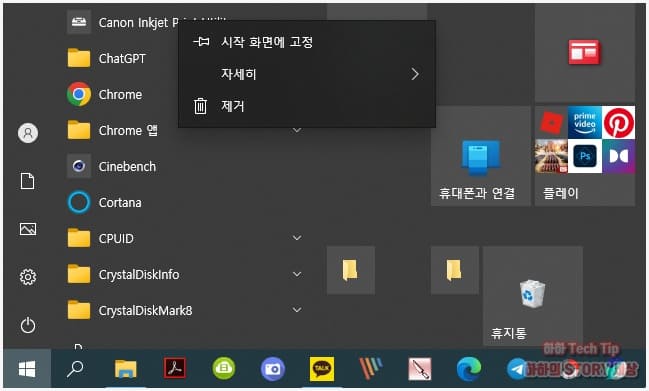Image resolution: width=649 pixels, height=391 pixels.
Task: Click Dolby icon in 플레이 tile
Action: [618, 156]
